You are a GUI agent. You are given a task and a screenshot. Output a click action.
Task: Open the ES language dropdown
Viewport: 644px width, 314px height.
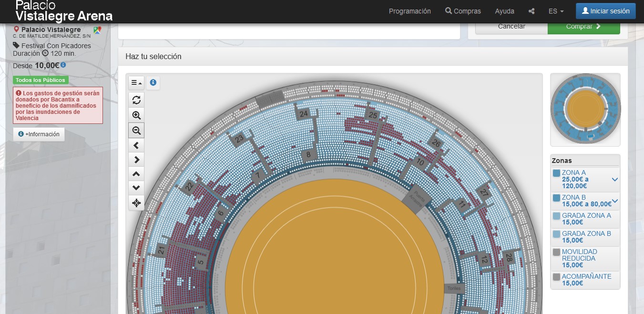click(556, 11)
